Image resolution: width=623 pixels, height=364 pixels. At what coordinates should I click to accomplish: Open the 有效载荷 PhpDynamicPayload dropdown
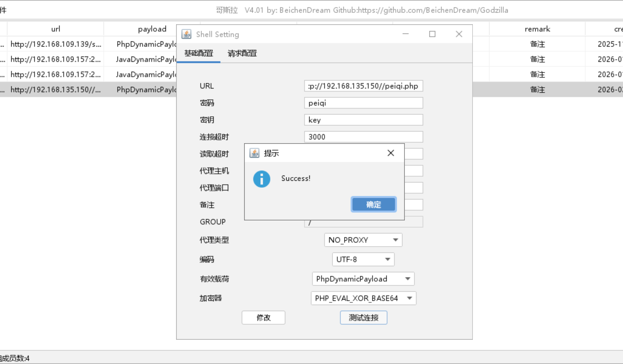coord(363,279)
